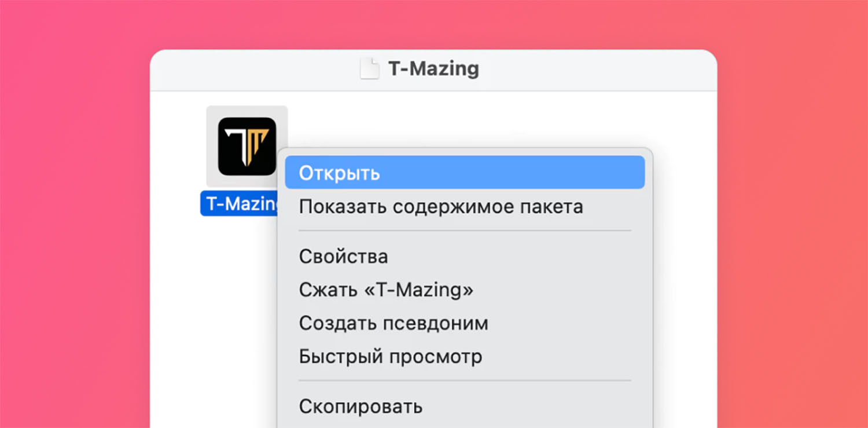Open Свойства from the context menu
Image resolution: width=868 pixels, height=428 pixels.
pyautogui.click(x=343, y=256)
